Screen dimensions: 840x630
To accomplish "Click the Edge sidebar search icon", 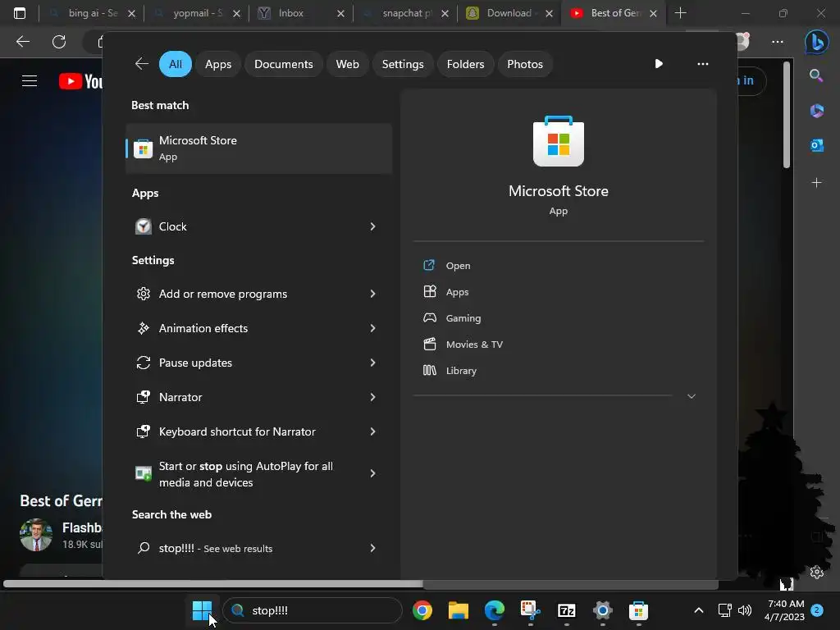I will tap(816, 75).
